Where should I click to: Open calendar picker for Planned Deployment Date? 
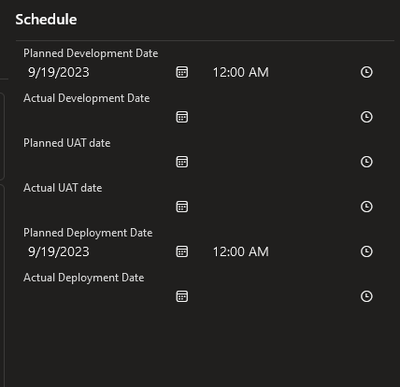click(x=182, y=252)
